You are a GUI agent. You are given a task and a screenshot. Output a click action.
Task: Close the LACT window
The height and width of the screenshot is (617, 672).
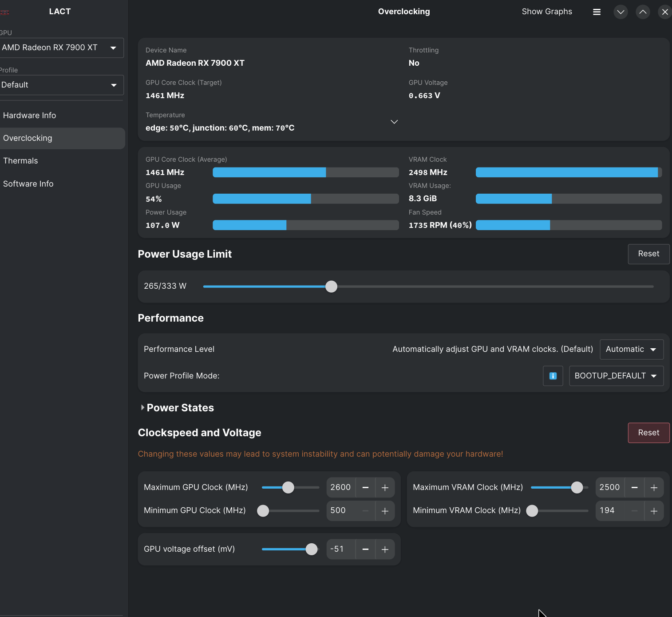(x=665, y=12)
